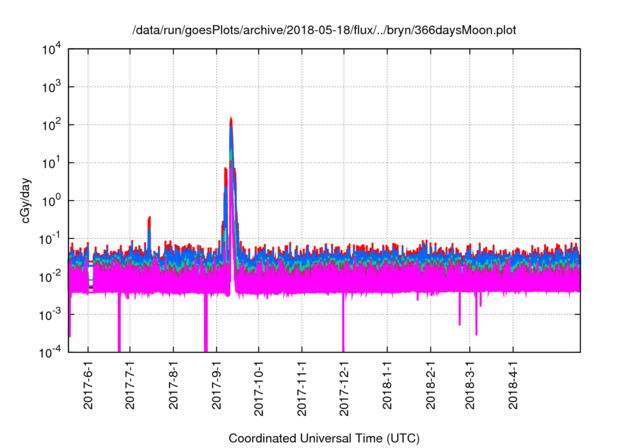Select the 2018-1-1 date tick label
This screenshot has width=640, height=448.
click(x=387, y=385)
